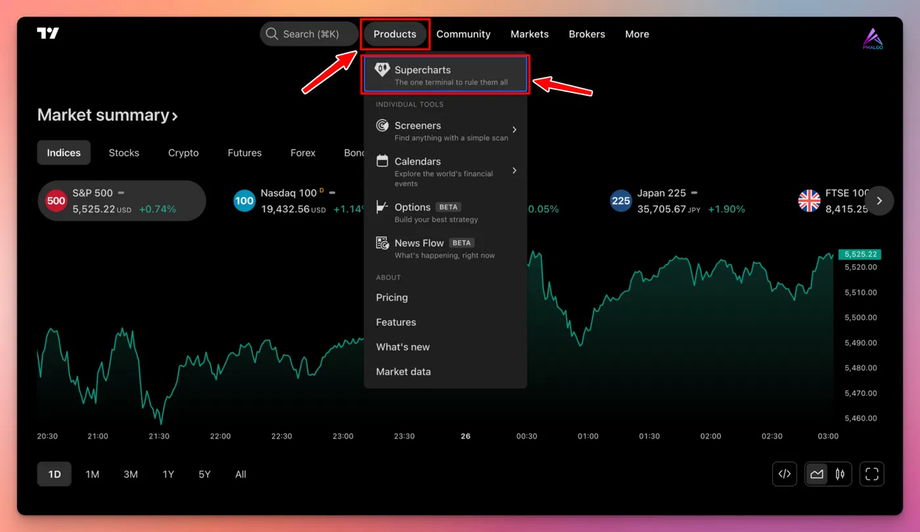This screenshot has width=920, height=532.
Task: Select the Indices tab
Action: [63, 153]
